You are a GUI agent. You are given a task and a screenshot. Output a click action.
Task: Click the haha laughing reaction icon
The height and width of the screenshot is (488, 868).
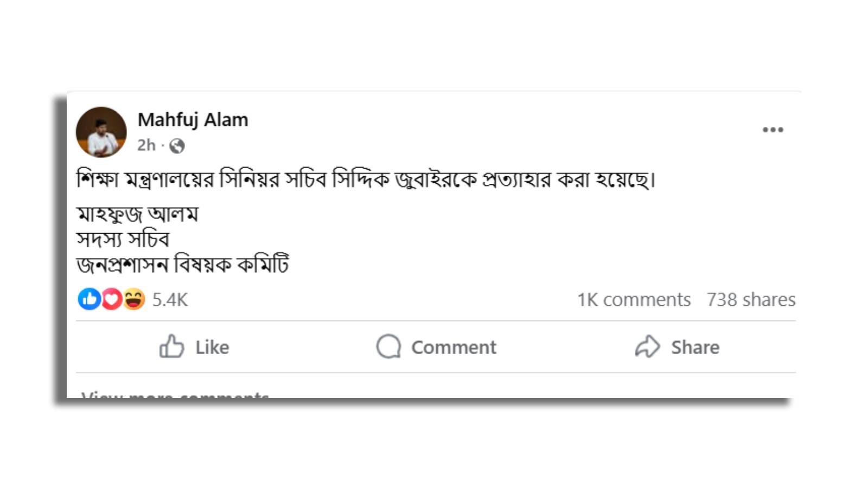pyautogui.click(x=133, y=299)
